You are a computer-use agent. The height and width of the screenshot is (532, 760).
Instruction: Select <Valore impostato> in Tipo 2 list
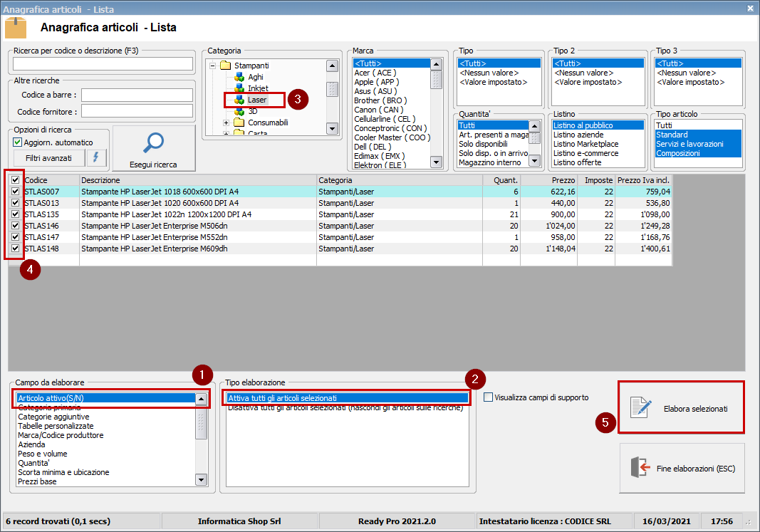coord(598,82)
